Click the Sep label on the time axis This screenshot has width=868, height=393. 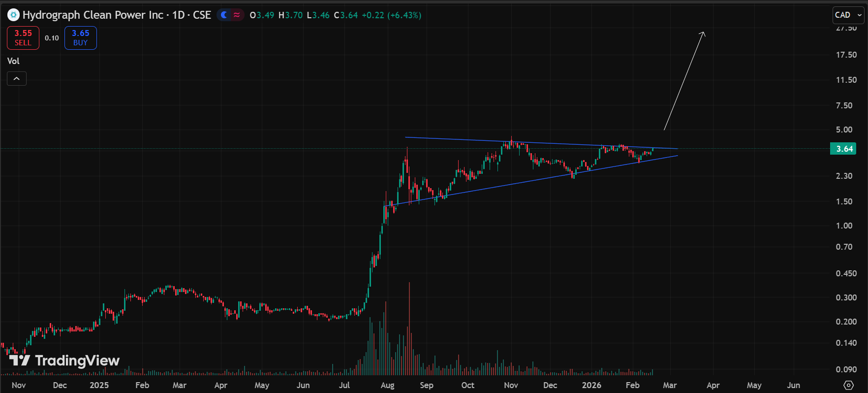[x=427, y=385]
